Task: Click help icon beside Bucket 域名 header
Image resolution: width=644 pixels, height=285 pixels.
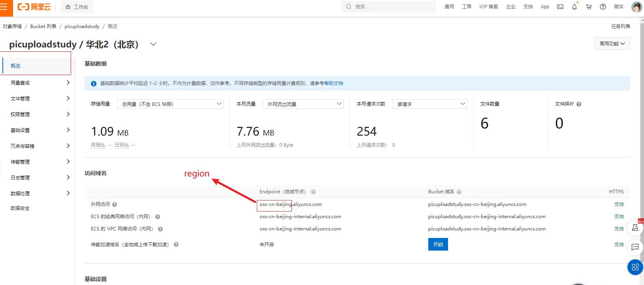Action: click(x=459, y=192)
